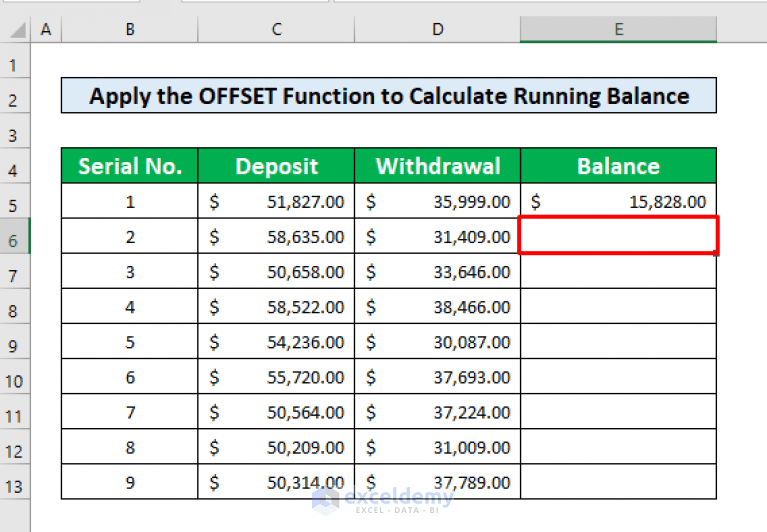Select row 12 header
The image size is (767, 532).
point(15,447)
